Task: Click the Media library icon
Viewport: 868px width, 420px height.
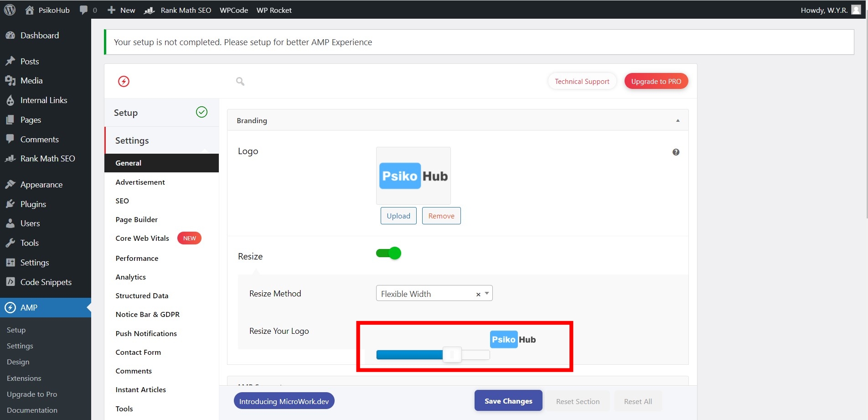Action: click(x=10, y=81)
